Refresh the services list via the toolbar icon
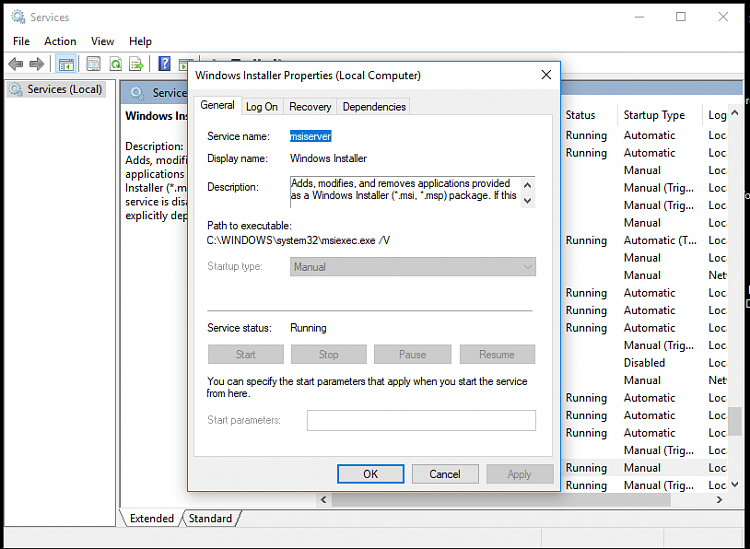This screenshot has height=549, width=750. point(115,64)
